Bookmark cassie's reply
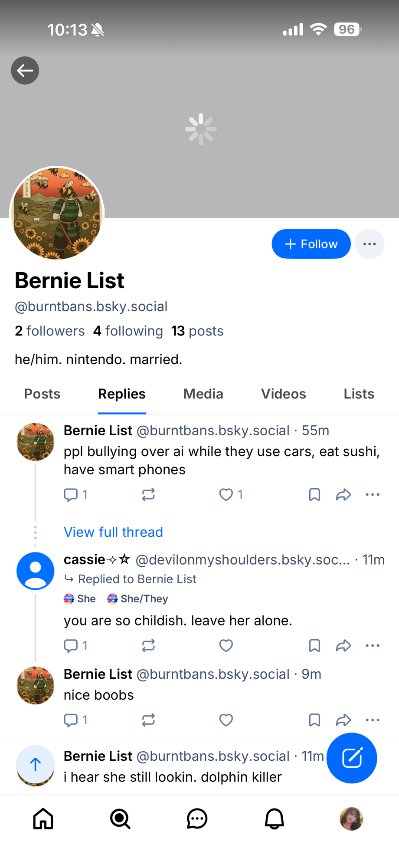The image size is (399, 868). coord(314,646)
